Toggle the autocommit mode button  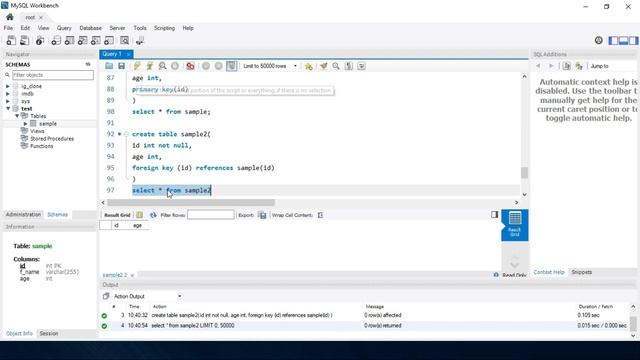pyautogui.click(x=231, y=66)
